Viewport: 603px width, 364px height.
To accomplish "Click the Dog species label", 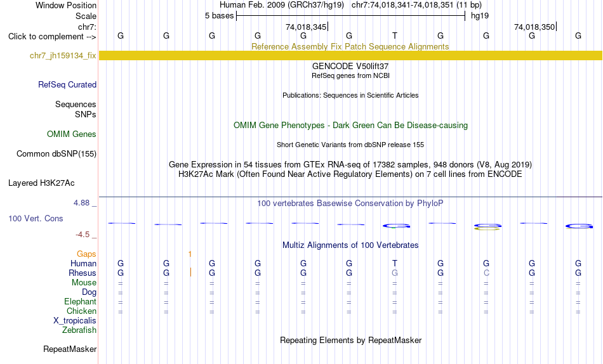I will (x=89, y=292).
